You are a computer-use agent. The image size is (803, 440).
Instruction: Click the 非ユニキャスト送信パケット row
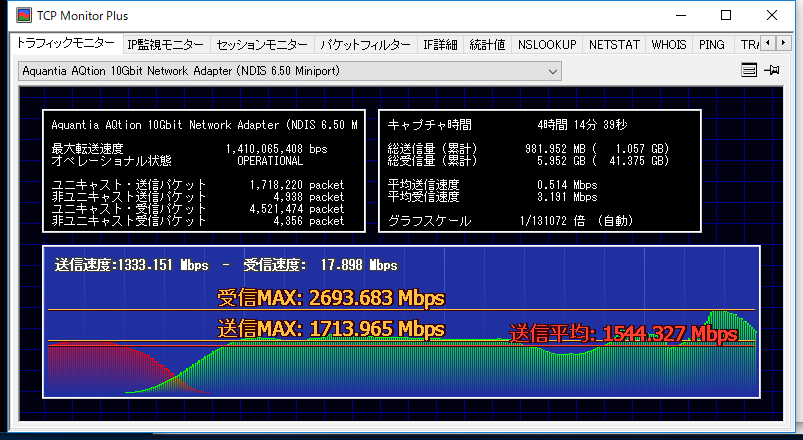click(198, 197)
